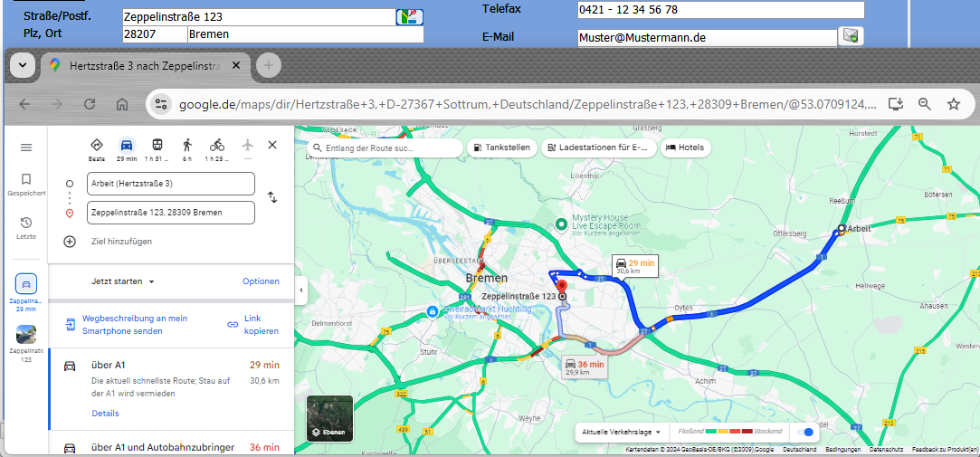Click the Plz field 28207
Viewport: 980px width, 457px height.
coord(155,34)
